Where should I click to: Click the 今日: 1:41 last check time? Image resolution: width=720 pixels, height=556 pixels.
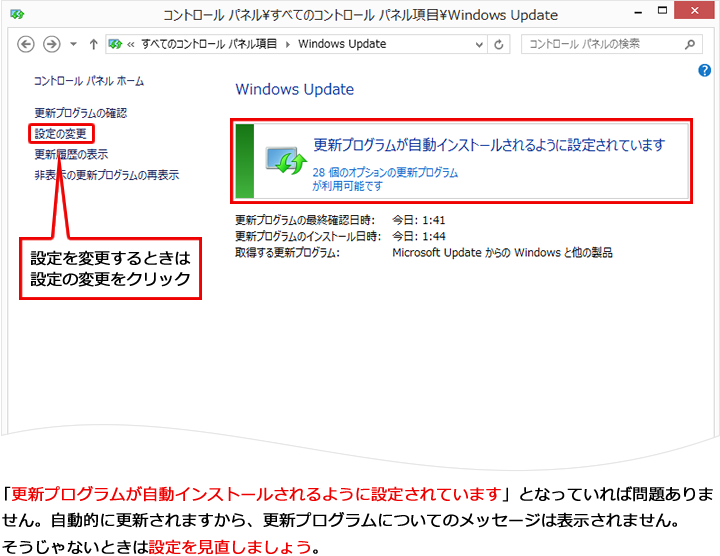pos(419,220)
